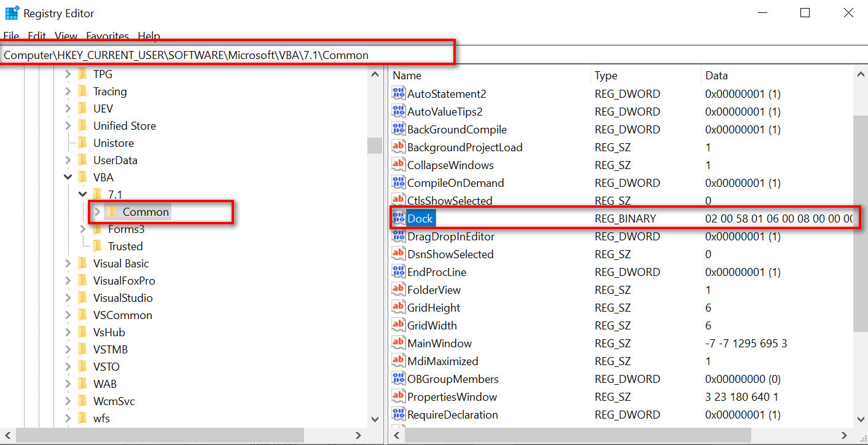The width and height of the screenshot is (868, 445).
Task: Select the WAB registry key
Action: tap(104, 384)
